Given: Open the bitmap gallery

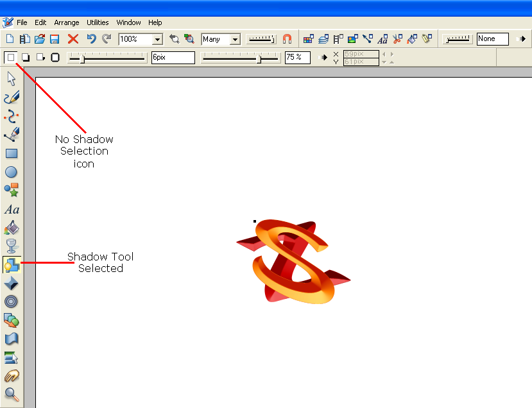Looking at the screenshot, I should [353, 39].
